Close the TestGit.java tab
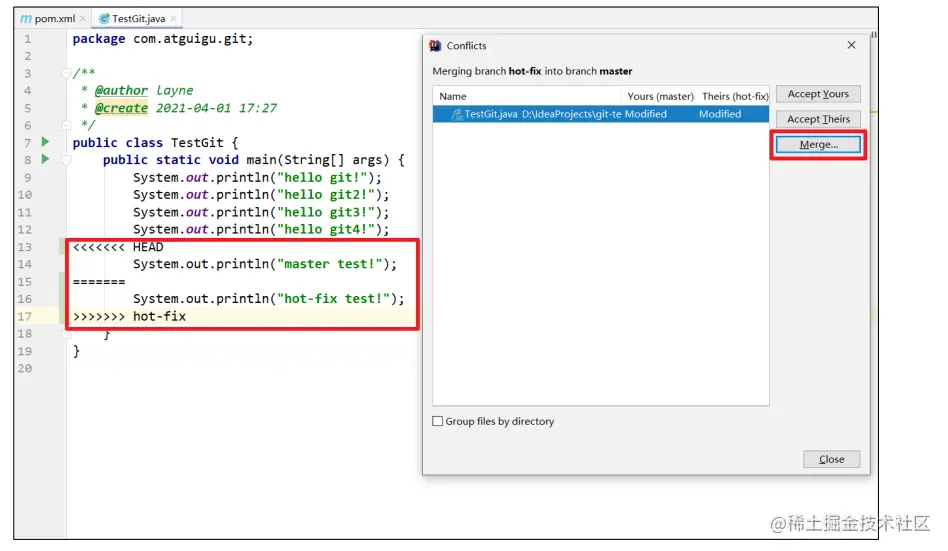 pyautogui.click(x=173, y=19)
